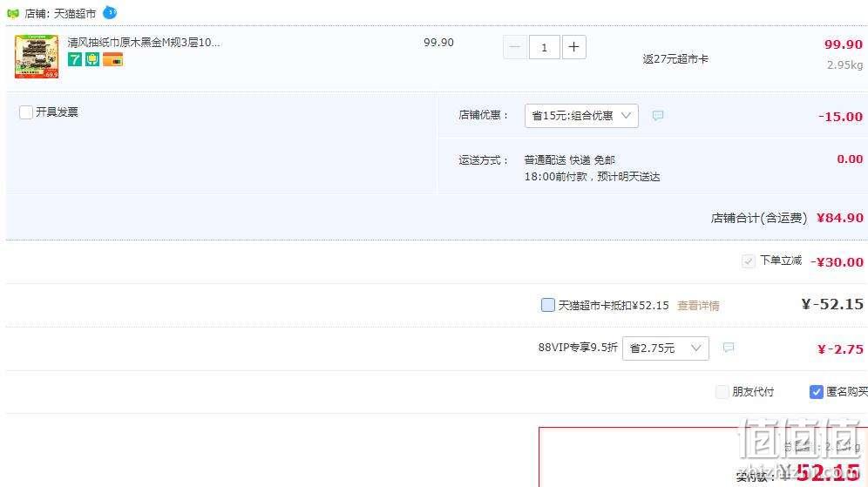Tick the 开具发票 invoice checkbox
The height and width of the screenshot is (487, 868).
[x=26, y=112]
